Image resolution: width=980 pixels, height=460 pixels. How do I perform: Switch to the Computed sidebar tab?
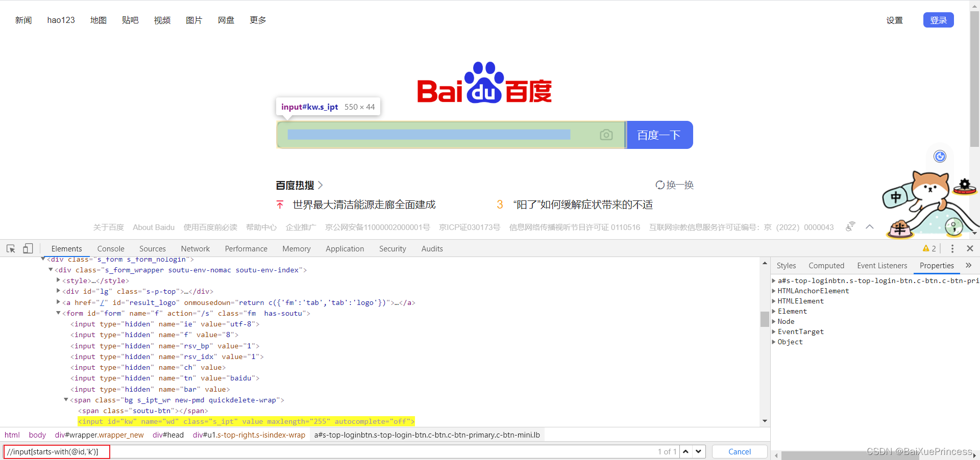coord(826,265)
